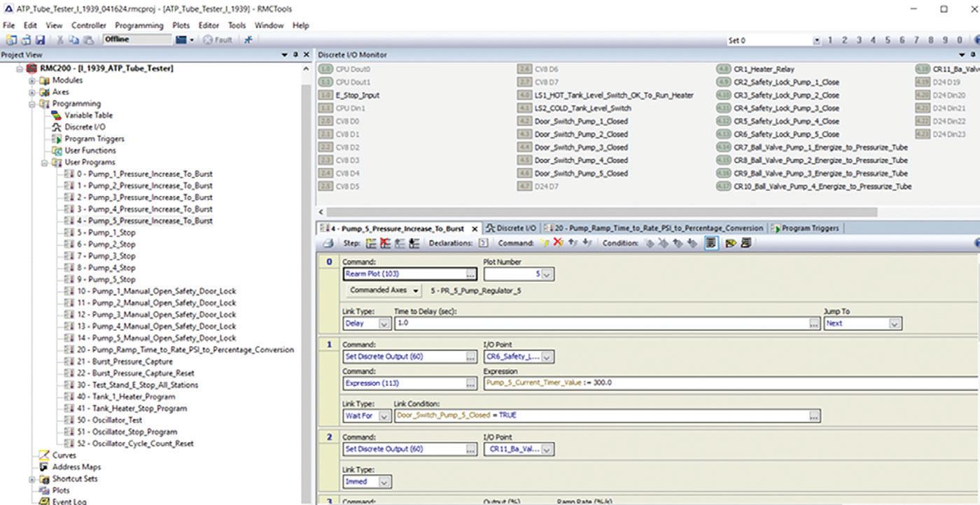Click the Declarations icon in the editor toolbar
Screen dimensions: 980x505
pyautogui.click(x=483, y=243)
